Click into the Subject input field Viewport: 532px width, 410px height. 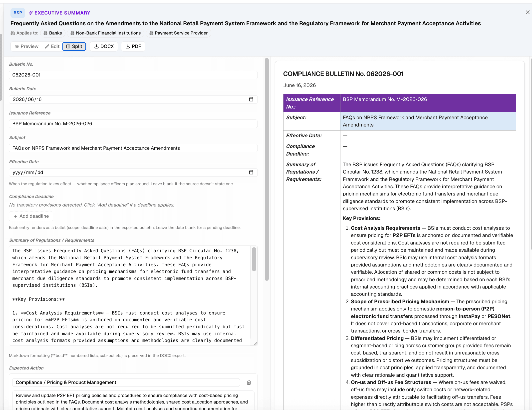click(133, 148)
